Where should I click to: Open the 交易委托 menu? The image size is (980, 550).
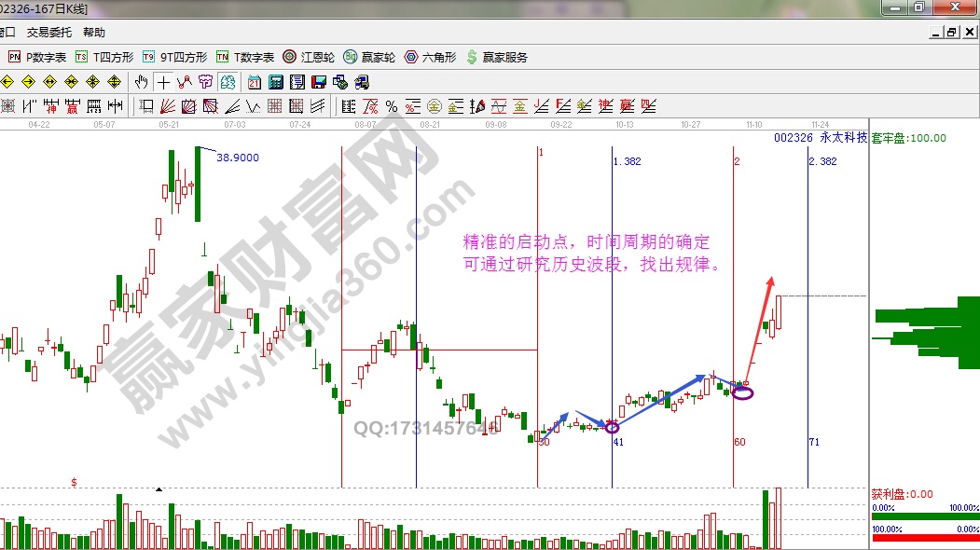(x=48, y=32)
